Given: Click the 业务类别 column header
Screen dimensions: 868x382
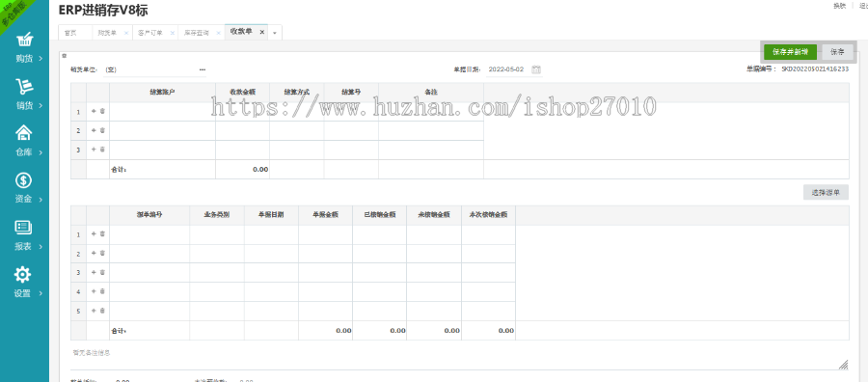Looking at the screenshot, I should (216, 215).
